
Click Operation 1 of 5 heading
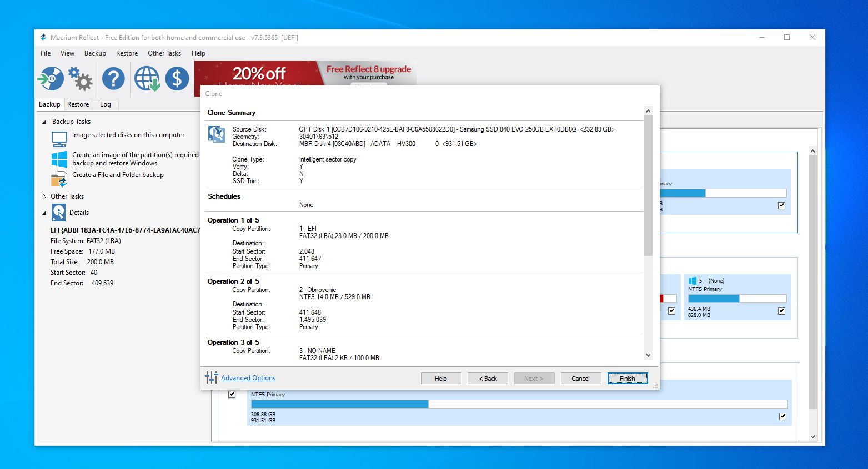click(233, 220)
